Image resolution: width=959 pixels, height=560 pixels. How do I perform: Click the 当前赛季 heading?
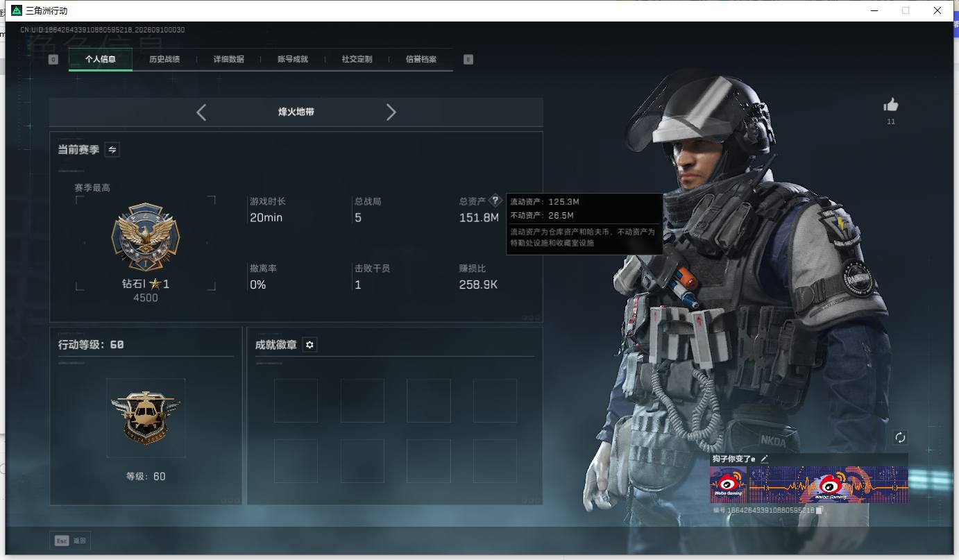click(x=78, y=150)
